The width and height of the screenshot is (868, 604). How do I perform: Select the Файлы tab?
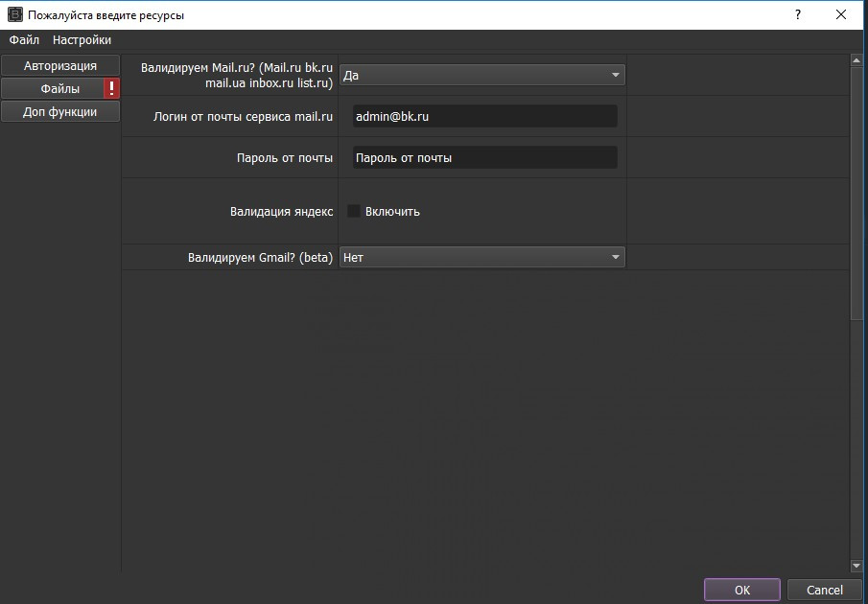tap(53, 89)
